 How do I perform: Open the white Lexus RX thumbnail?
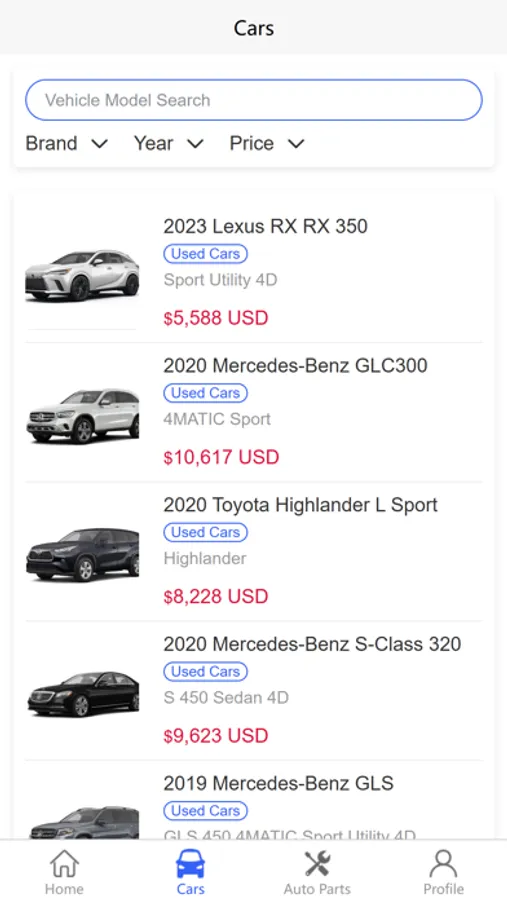click(x=82, y=274)
